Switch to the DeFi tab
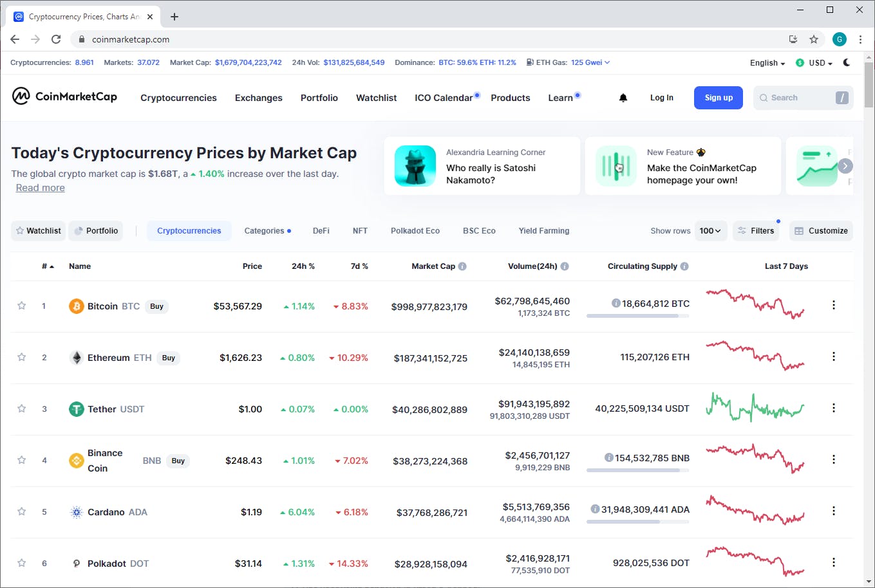Screen dimensions: 875x588 coord(321,231)
